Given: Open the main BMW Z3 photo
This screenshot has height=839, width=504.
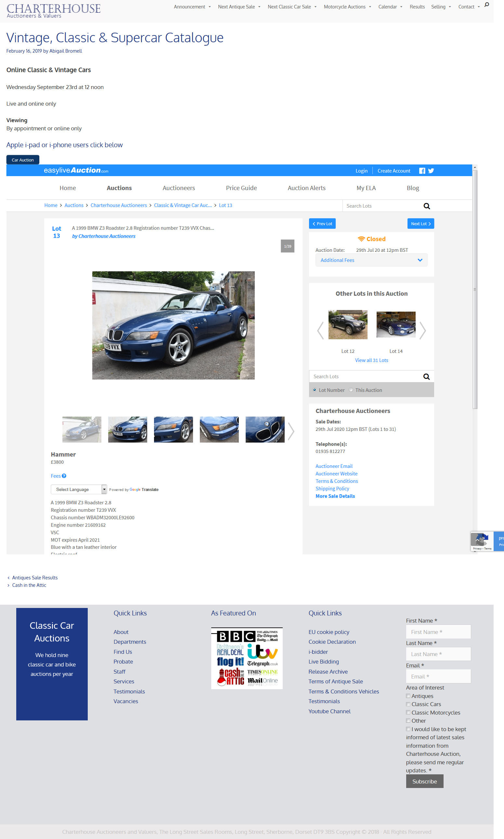Looking at the screenshot, I should coord(173,325).
